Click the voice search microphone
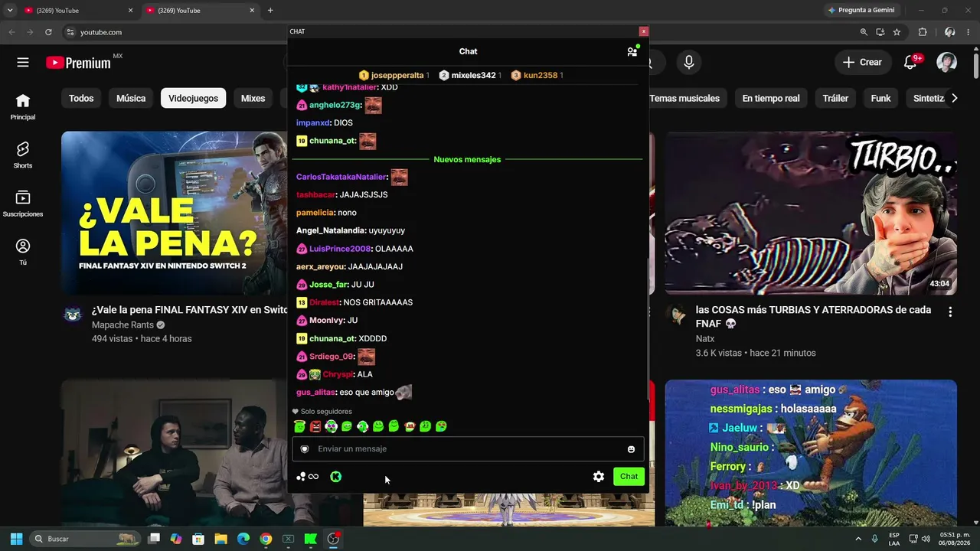This screenshot has width=980, height=551. (x=689, y=63)
